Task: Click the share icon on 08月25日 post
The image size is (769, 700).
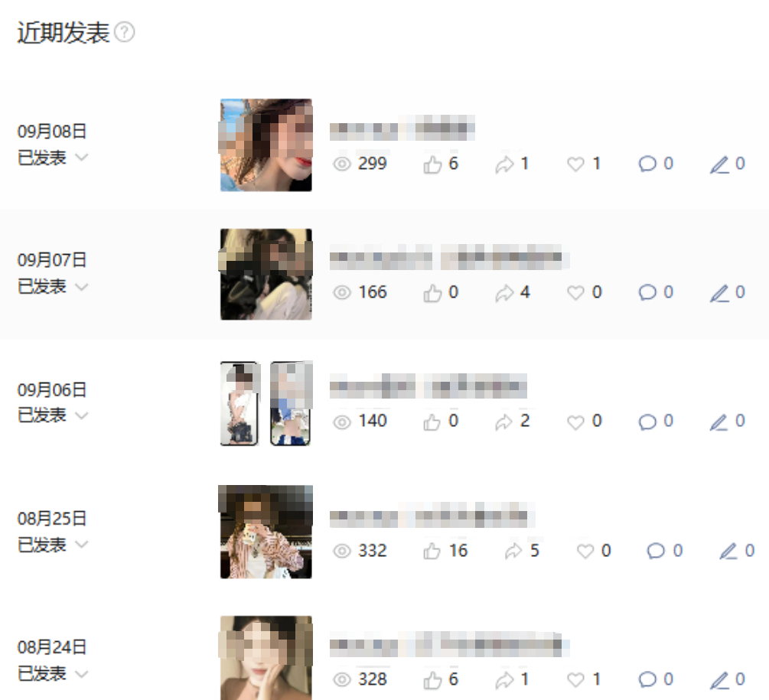Action: click(513, 551)
